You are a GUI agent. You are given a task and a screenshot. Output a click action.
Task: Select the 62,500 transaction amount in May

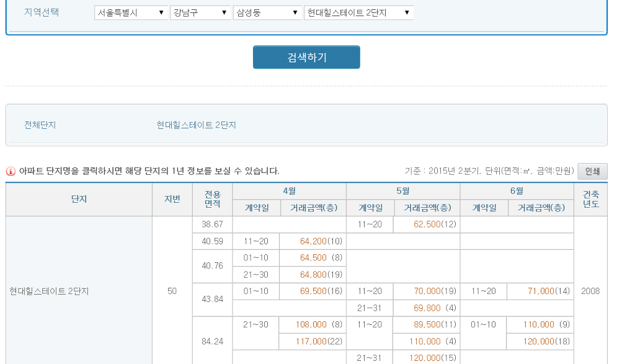(x=427, y=224)
